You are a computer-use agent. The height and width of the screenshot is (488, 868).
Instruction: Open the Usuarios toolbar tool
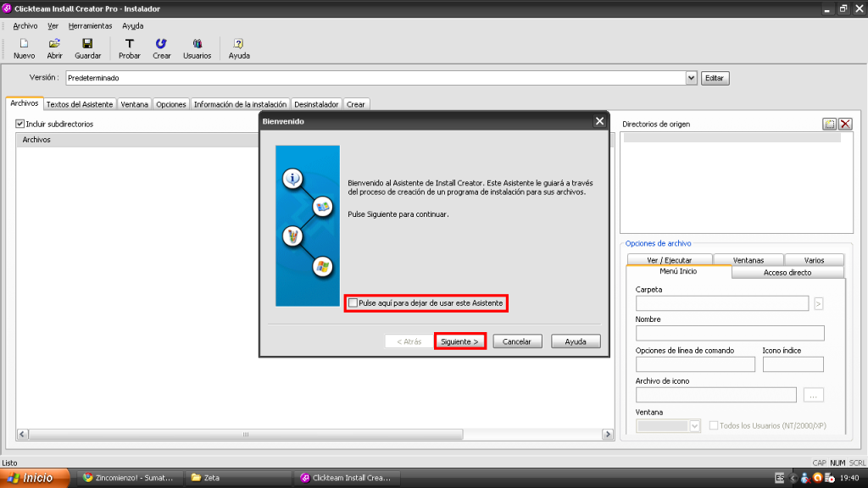tap(197, 48)
